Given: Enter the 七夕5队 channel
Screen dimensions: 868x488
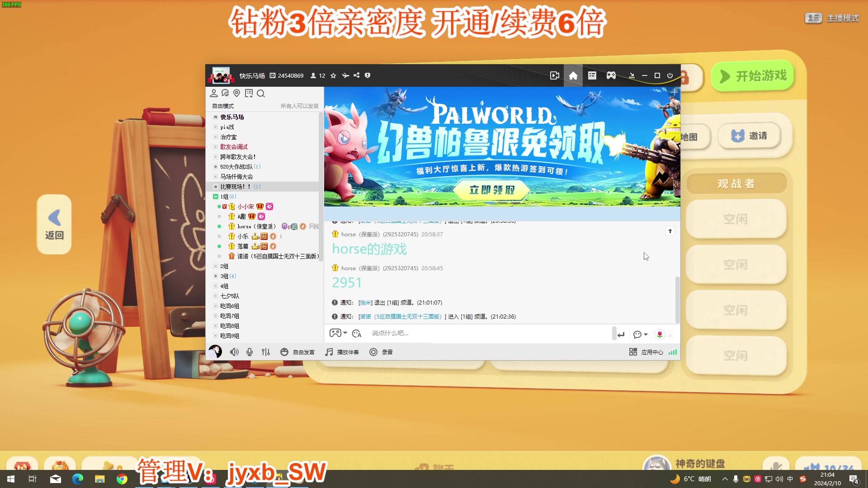Looking at the screenshot, I should pyautogui.click(x=230, y=296).
